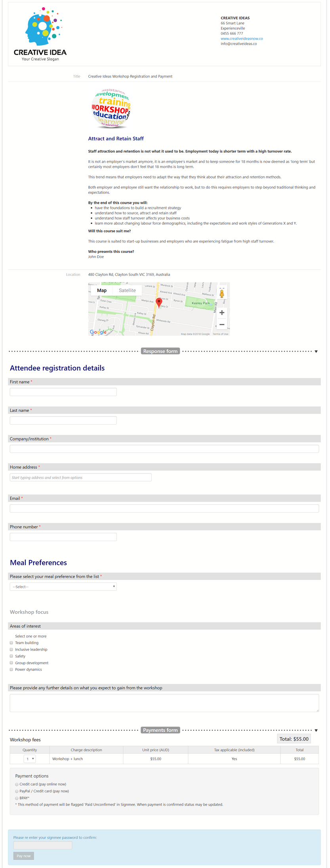
Task: Check the Power dynamics checkbox
Action: coord(11,670)
